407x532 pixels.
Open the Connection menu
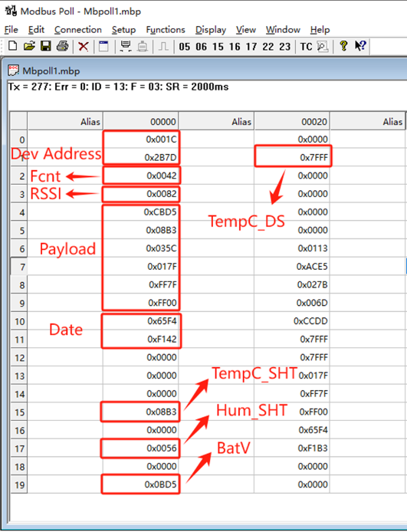(78, 30)
